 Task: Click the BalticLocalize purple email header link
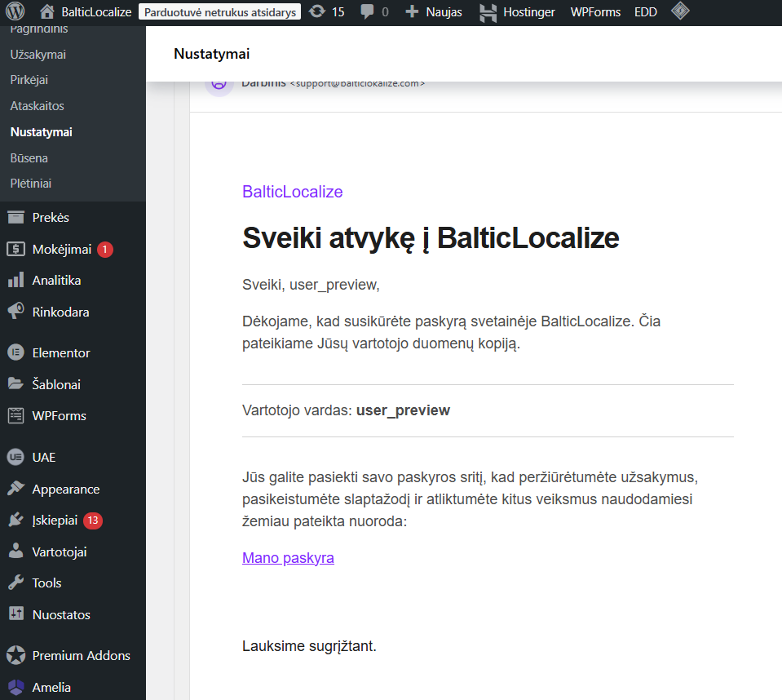292,192
